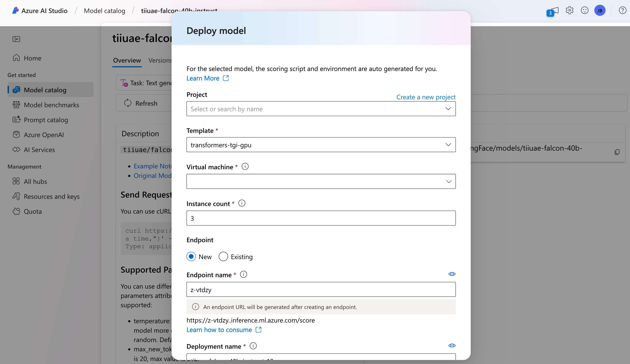
Task: Select the Existing endpoint radio button
Action: pyautogui.click(x=223, y=256)
